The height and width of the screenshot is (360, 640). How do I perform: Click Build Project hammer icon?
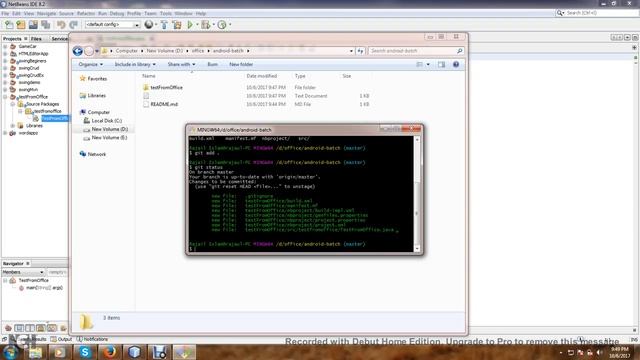(x=164, y=25)
